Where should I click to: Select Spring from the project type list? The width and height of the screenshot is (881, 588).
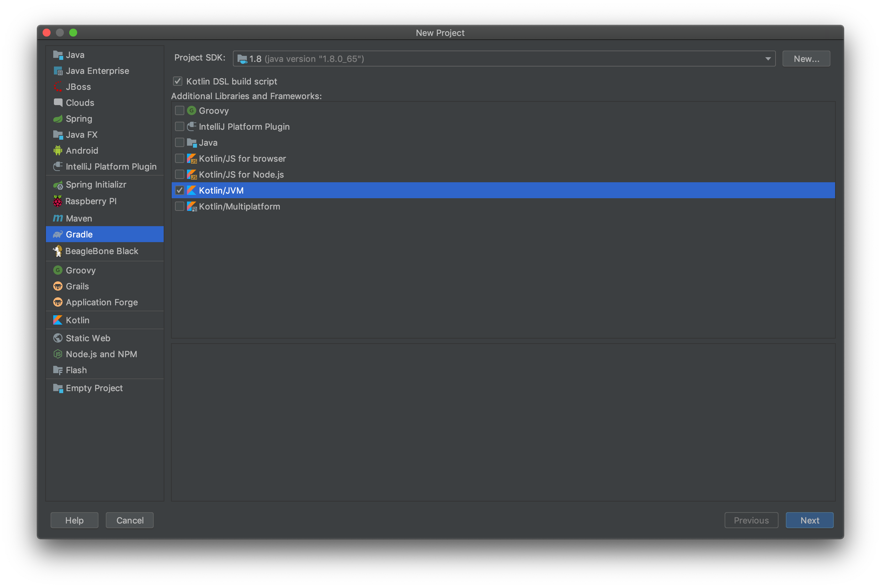point(78,118)
